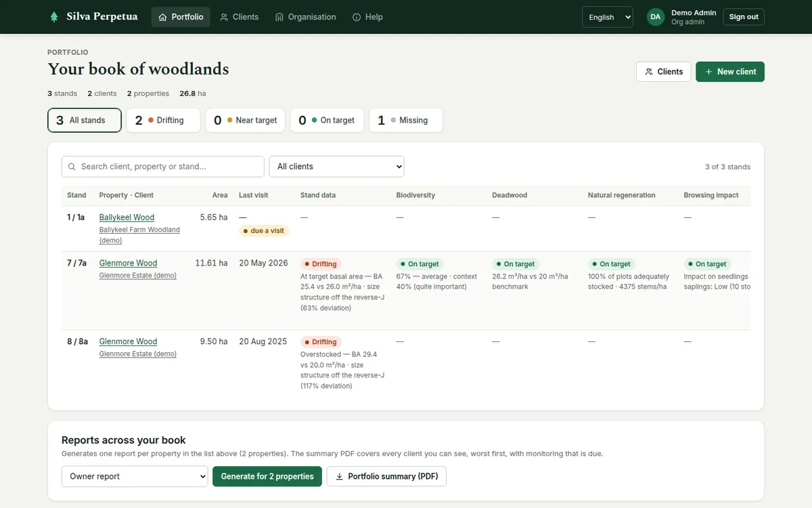Open Ballykeel Farm Woodland (demo) client link
Viewport: 812px width, 508px height.
tap(139, 235)
